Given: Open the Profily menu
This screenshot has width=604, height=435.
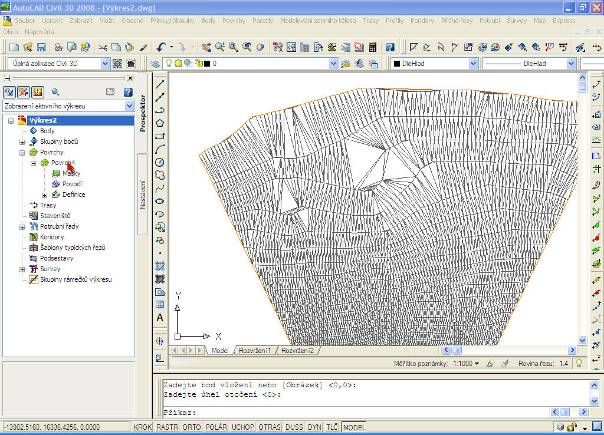Looking at the screenshot, I should [x=394, y=20].
